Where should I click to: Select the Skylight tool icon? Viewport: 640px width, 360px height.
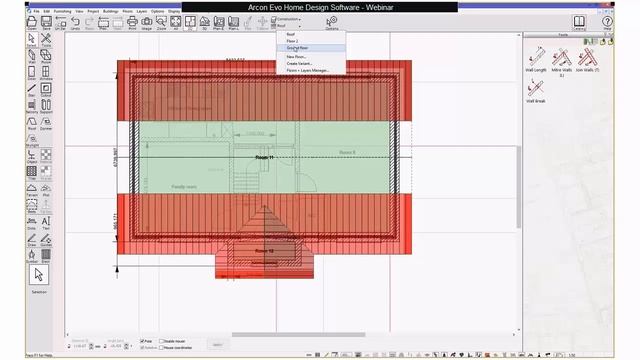tap(32, 140)
